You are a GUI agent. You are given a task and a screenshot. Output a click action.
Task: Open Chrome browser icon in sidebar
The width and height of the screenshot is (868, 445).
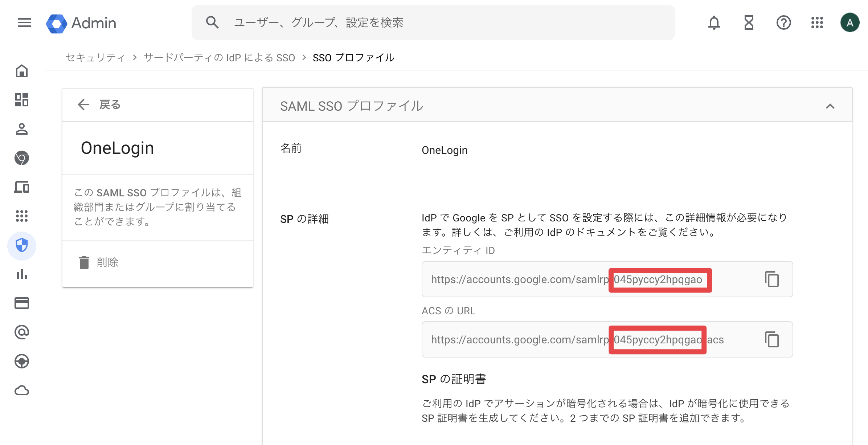tap(22, 158)
